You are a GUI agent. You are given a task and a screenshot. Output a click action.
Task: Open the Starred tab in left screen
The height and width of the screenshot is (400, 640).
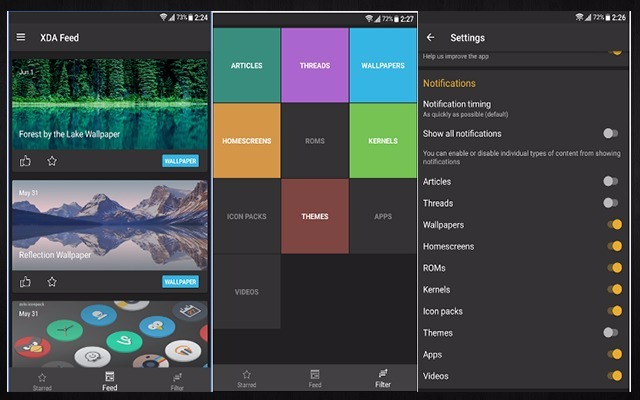41,380
